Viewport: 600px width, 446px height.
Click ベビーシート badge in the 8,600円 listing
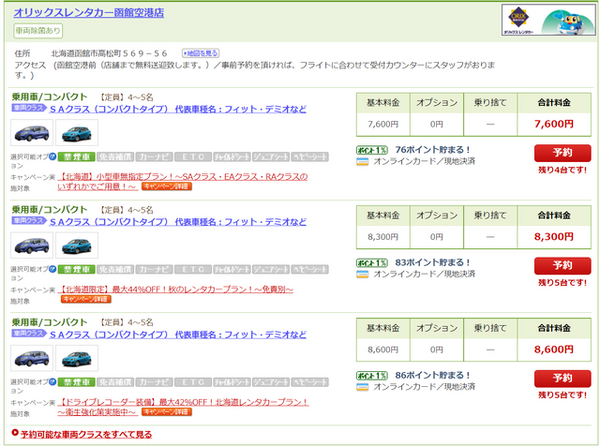click(x=310, y=382)
